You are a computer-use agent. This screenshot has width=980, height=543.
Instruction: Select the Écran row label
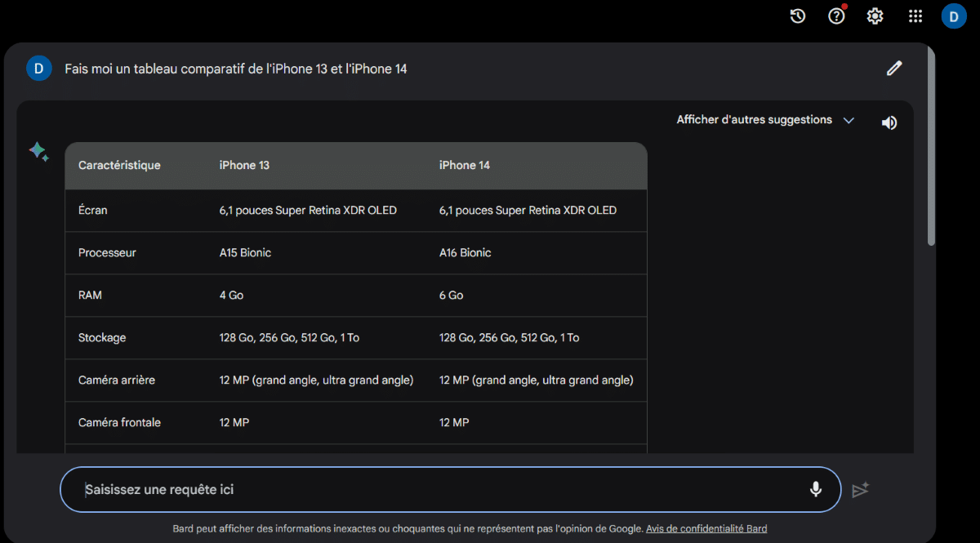click(93, 210)
